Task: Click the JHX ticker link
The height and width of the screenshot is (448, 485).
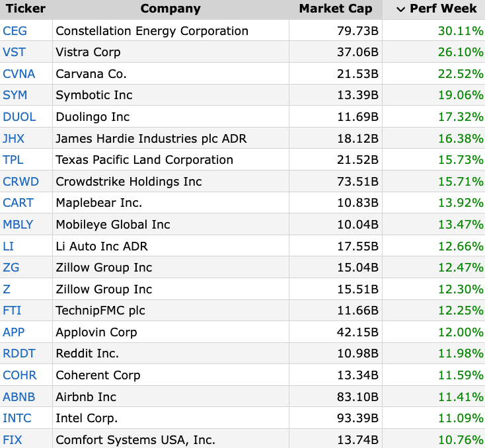Action: (14, 139)
